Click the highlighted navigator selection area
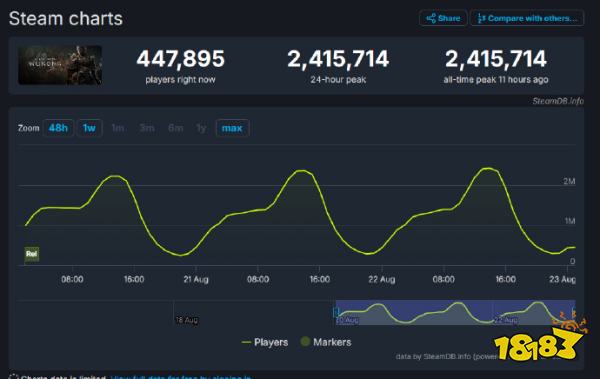The width and height of the screenshot is (600, 379). tap(455, 312)
